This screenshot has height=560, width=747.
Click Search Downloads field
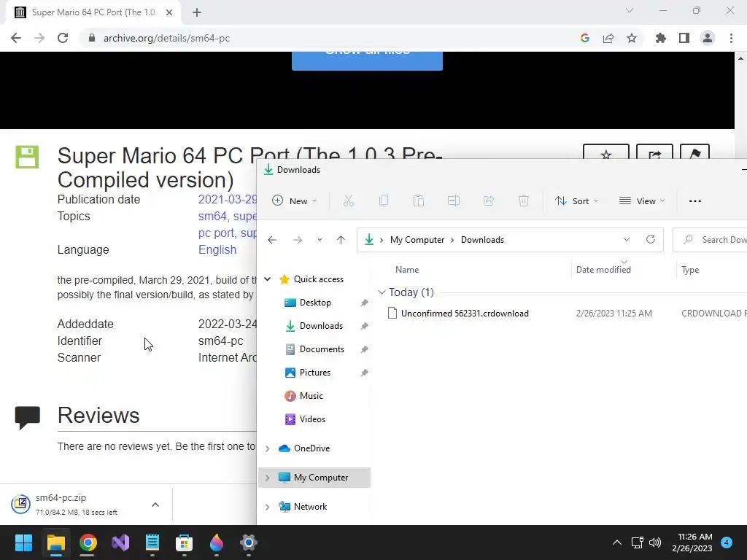point(711,239)
